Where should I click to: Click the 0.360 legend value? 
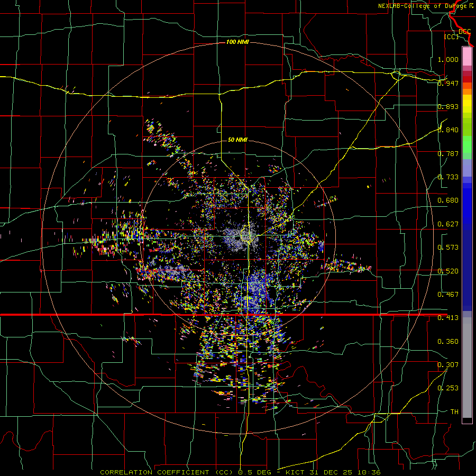click(448, 342)
